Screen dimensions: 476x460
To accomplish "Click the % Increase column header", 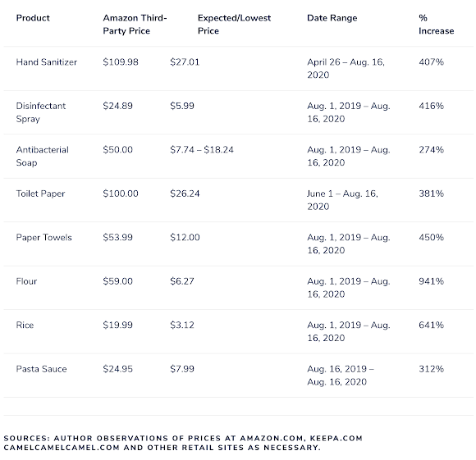I will (x=437, y=25).
